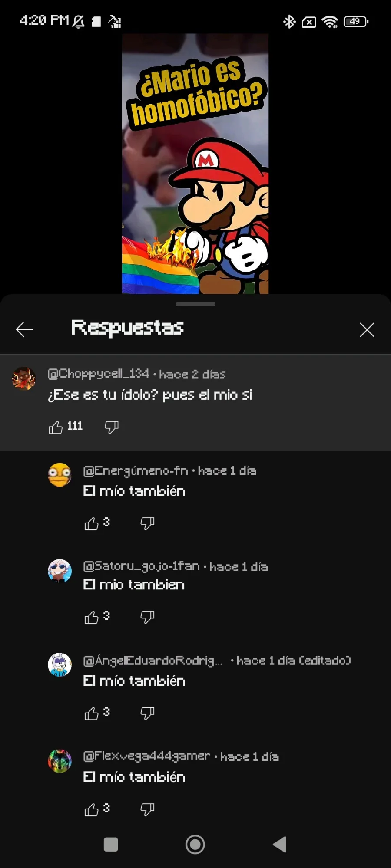Tap the drag handle above Respuestas

195,304
